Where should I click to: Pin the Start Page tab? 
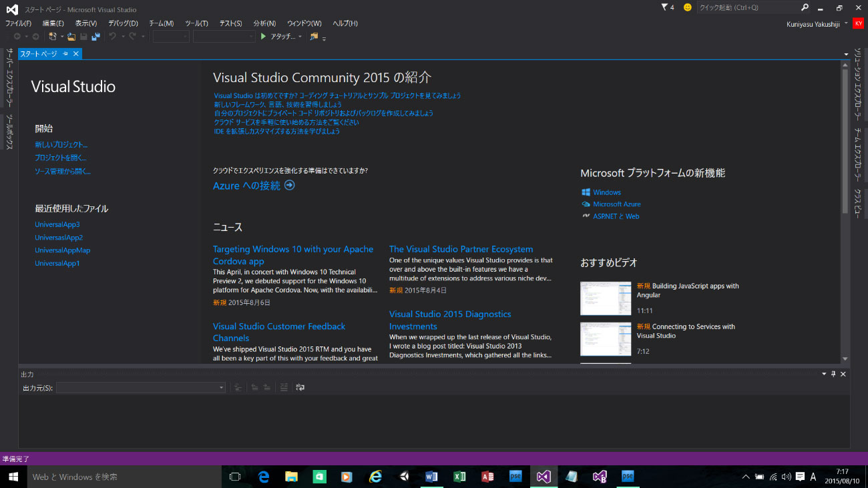[65, 53]
